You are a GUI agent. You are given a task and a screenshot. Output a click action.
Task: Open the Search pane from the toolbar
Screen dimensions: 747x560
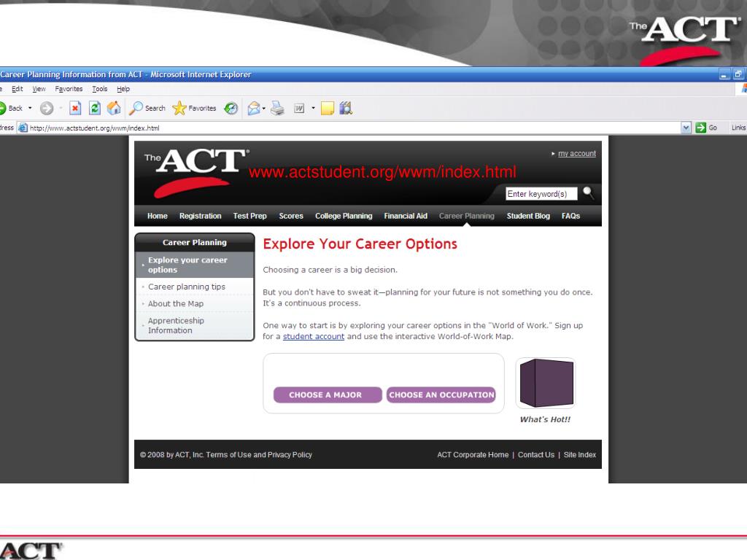[x=147, y=109]
